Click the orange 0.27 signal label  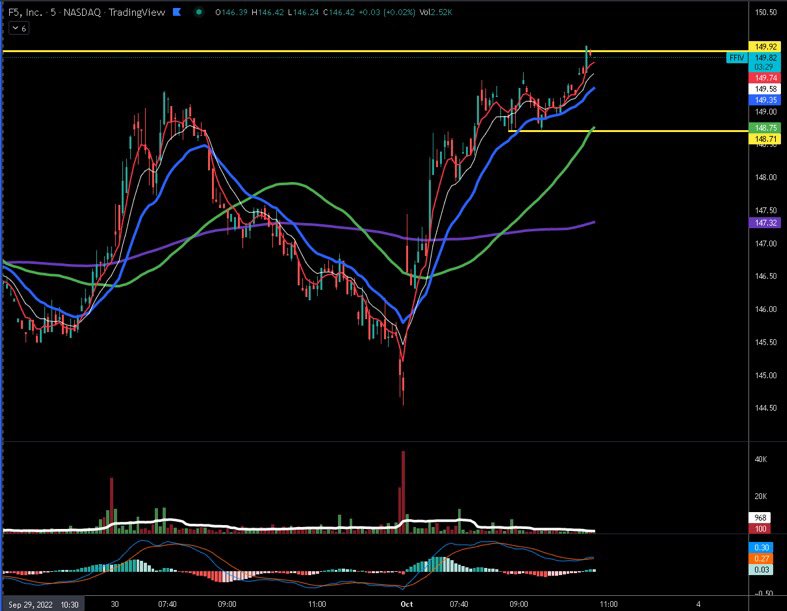(761, 559)
